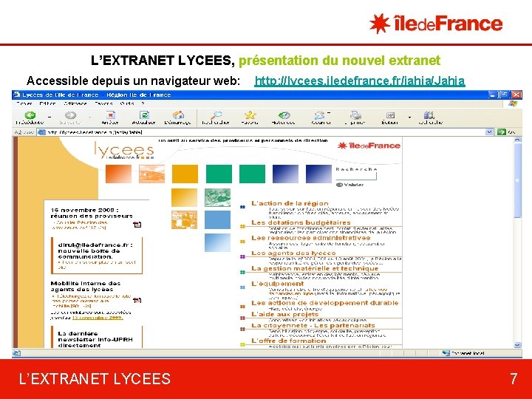Click the calendar icon beside réunion des proviseurs
Viewport: 532px width, 399px height.
pyautogui.click(x=137, y=225)
